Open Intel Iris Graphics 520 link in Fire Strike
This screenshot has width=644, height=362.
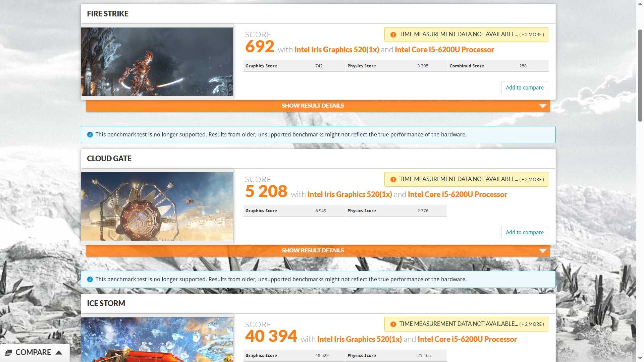(336, 50)
